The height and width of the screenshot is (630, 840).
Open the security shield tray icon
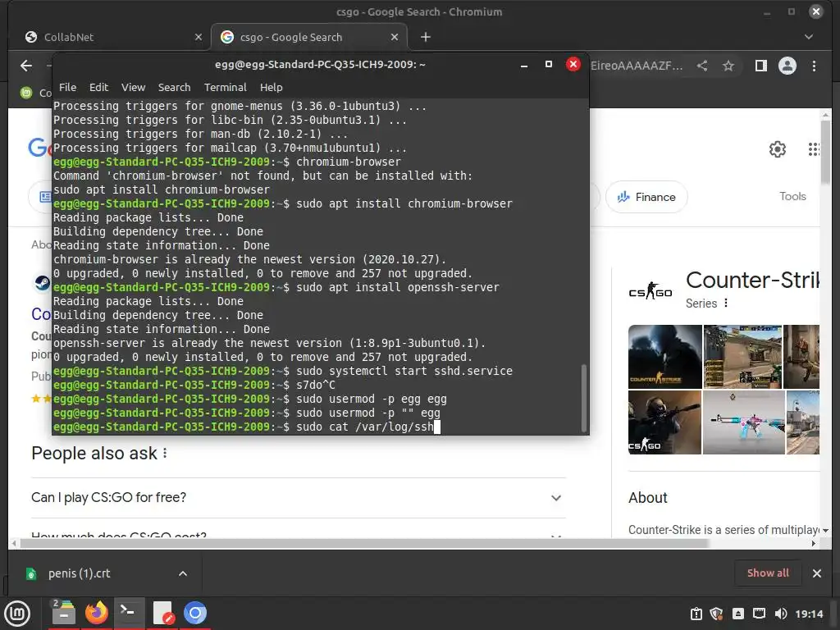717,614
